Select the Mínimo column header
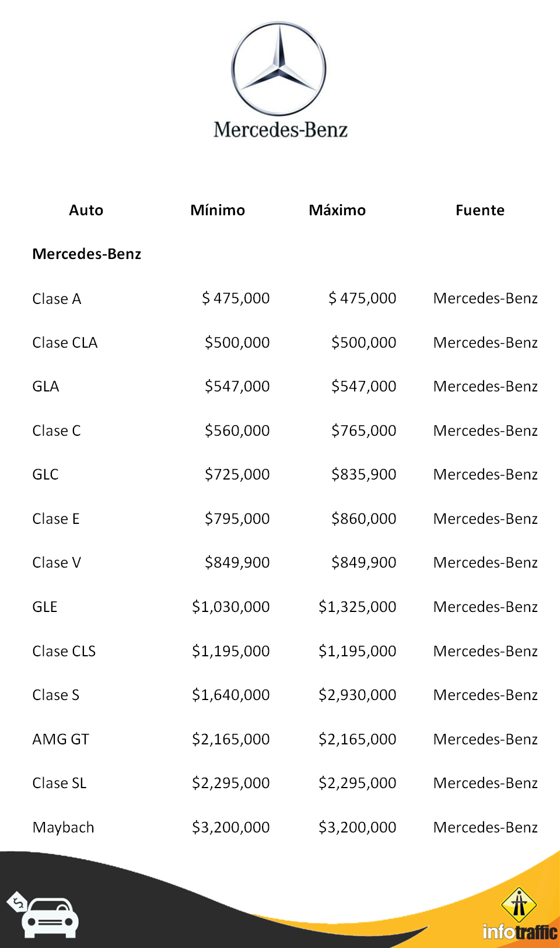The height and width of the screenshot is (948, 560). point(218,210)
